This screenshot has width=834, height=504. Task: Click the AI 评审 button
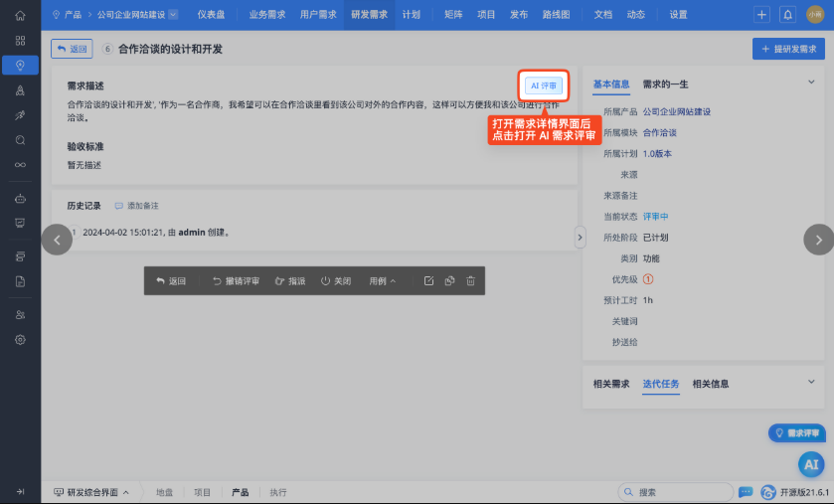coord(544,85)
